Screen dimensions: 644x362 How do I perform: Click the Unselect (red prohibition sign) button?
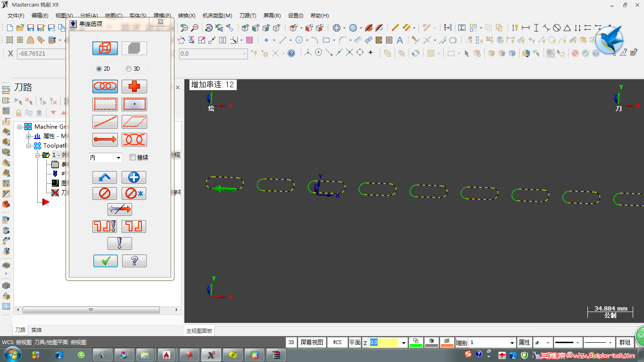[x=105, y=193]
